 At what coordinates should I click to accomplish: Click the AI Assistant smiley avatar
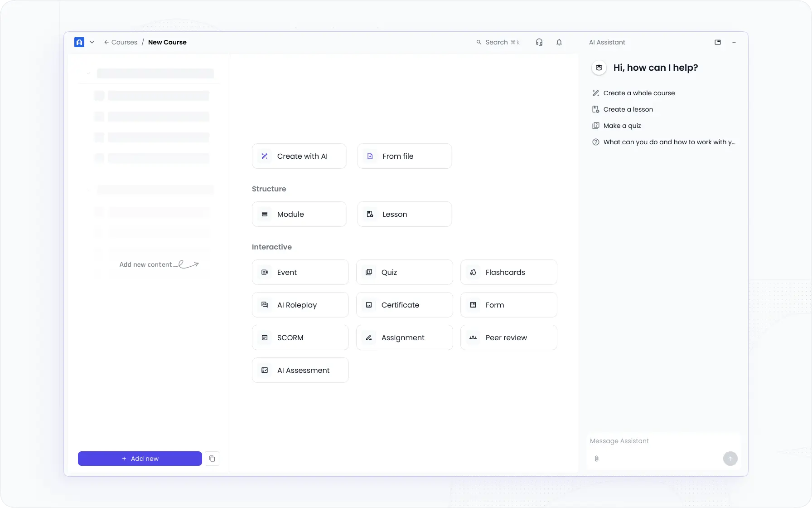tap(599, 68)
